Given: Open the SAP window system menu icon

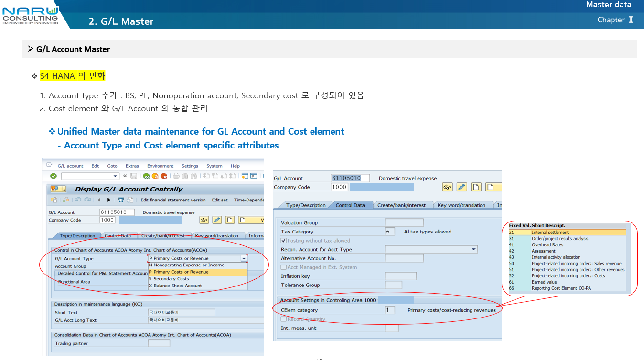Looking at the screenshot, I should 49,164.
